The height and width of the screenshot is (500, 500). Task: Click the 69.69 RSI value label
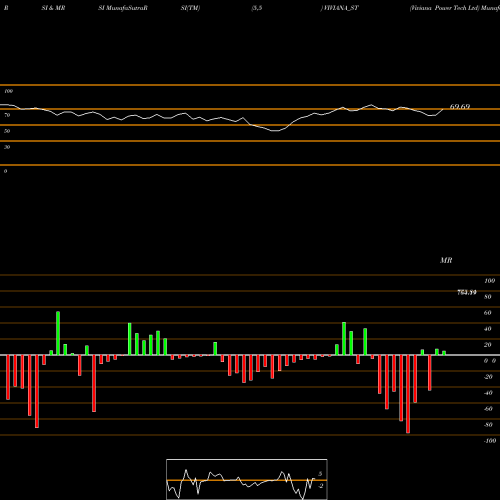pos(460,107)
